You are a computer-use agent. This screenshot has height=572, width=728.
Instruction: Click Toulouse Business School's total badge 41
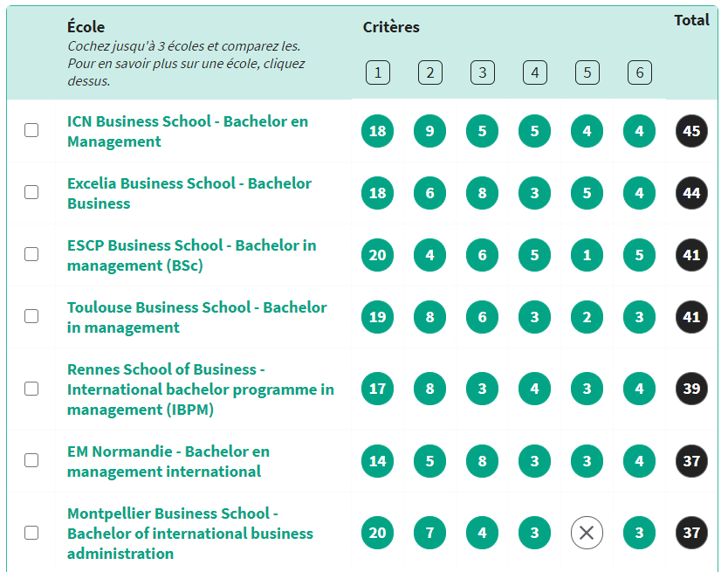pos(691,317)
